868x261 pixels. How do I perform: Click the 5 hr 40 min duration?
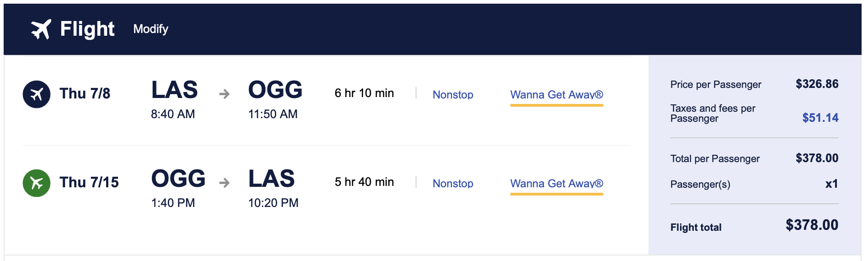pyautogui.click(x=364, y=182)
